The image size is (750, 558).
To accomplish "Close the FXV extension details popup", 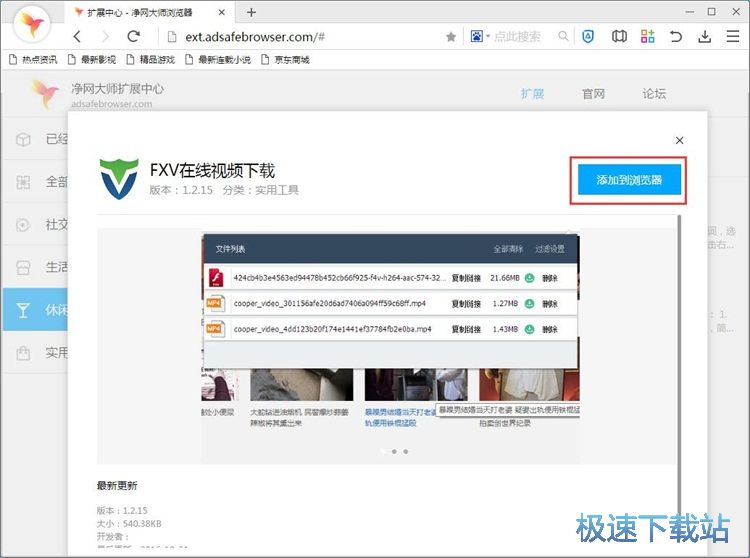I will 680,141.
